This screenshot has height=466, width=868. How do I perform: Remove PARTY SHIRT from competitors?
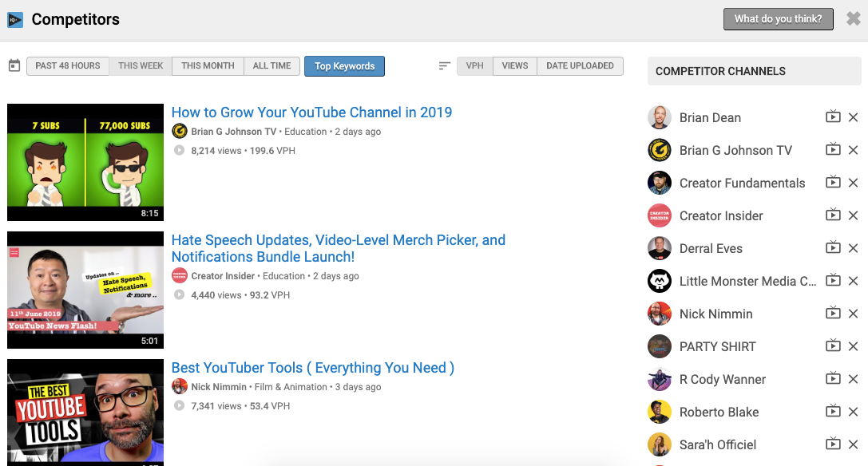[x=853, y=346]
